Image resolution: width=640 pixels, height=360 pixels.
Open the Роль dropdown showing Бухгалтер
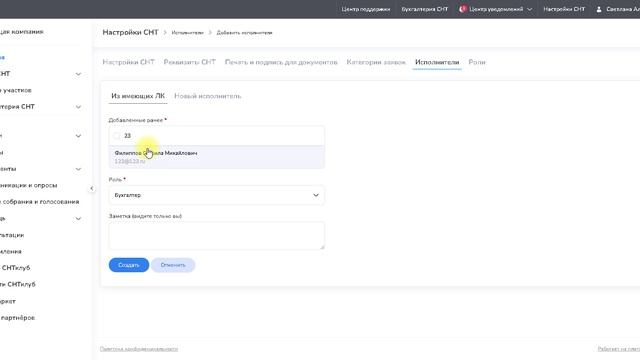click(x=216, y=195)
